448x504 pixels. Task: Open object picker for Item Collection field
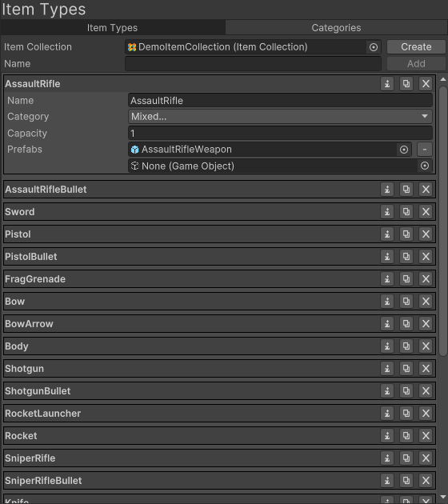point(374,47)
